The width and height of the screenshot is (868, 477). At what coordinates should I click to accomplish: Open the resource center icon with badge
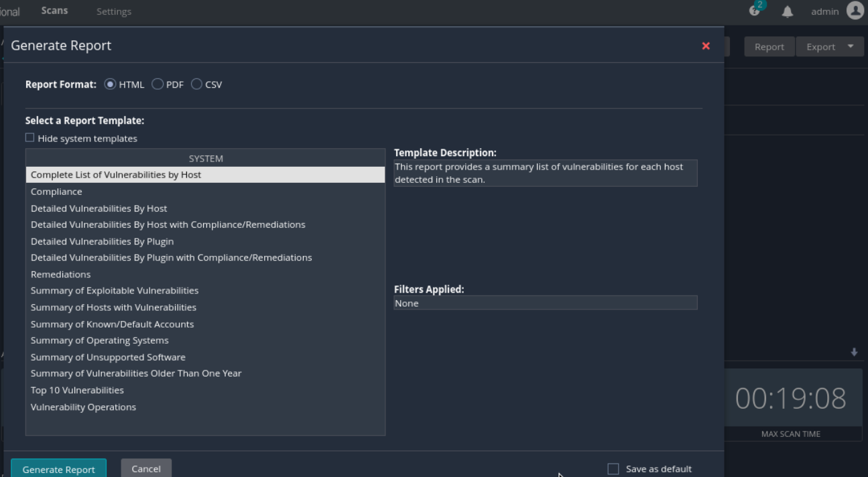click(x=756, y=10)
